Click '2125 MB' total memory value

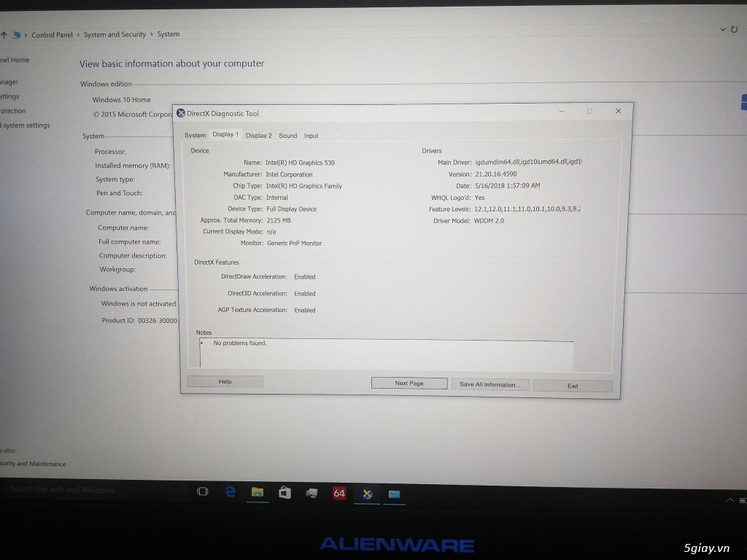[279, 220]
